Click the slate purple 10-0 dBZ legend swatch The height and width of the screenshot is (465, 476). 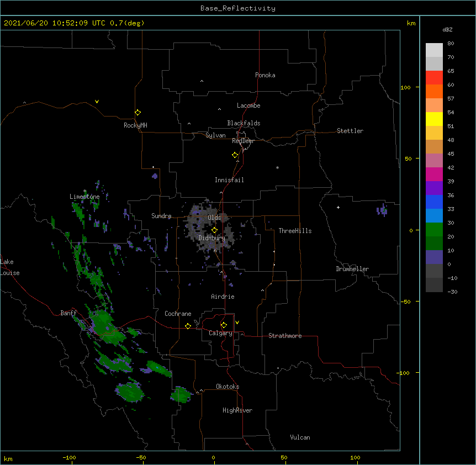click(x=434, y=257)
